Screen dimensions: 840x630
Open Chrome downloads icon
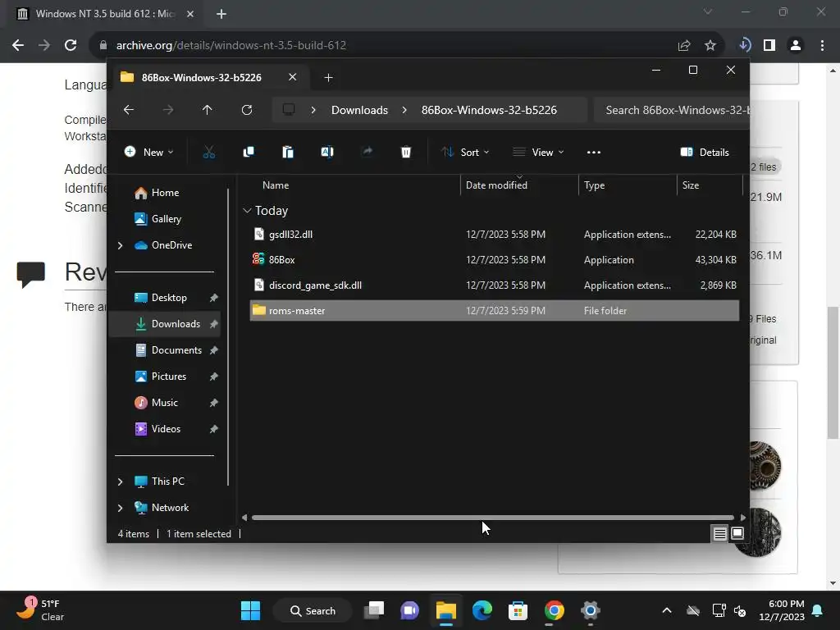[x=744, y=46]
